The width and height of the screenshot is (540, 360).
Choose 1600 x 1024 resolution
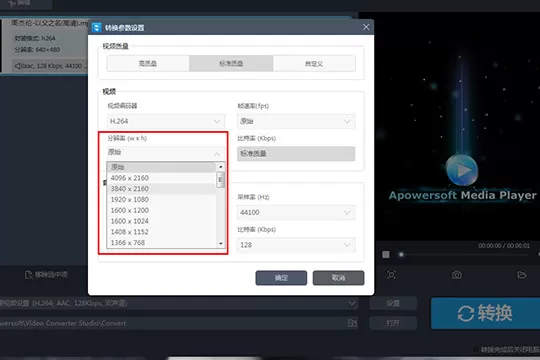162,221
